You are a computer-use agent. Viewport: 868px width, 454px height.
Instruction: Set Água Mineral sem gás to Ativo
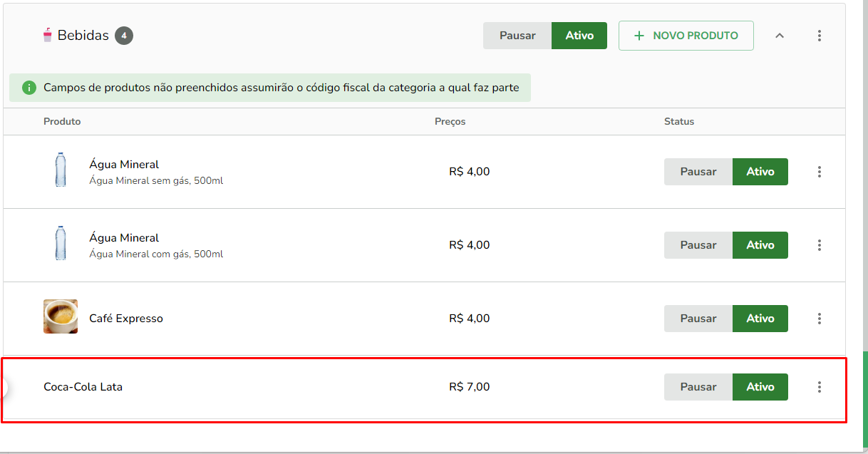pos(760,172)
